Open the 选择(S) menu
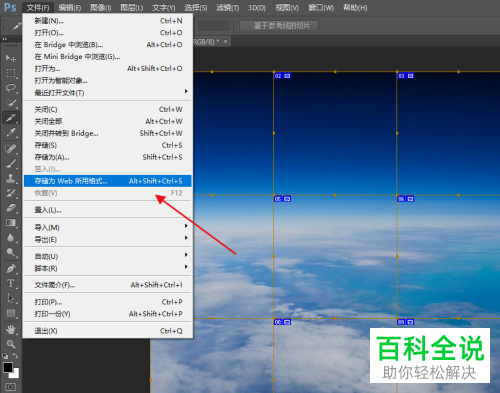This screenshot has height=393, width=500. click(196, 7)
